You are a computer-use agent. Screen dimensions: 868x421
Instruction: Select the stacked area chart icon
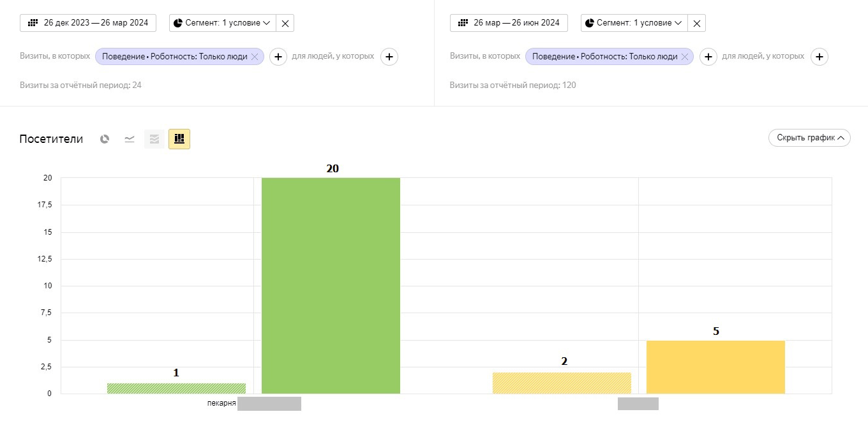click(x=154, y=138)
